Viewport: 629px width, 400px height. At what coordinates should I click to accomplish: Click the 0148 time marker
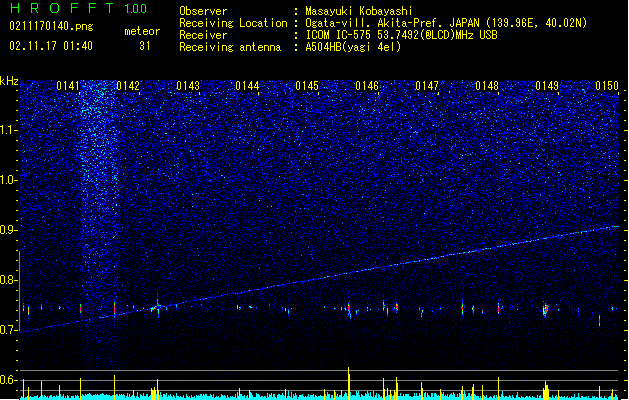(487, 86)
